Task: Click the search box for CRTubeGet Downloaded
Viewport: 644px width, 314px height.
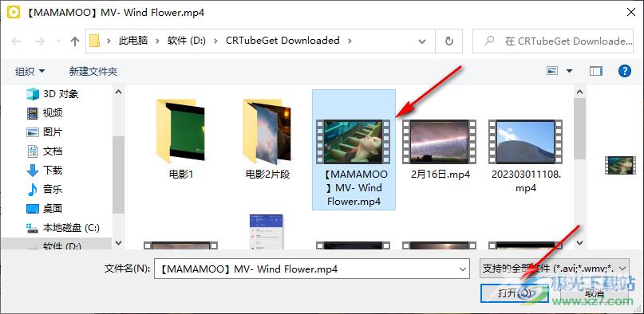Action: [x=553, y=41]
